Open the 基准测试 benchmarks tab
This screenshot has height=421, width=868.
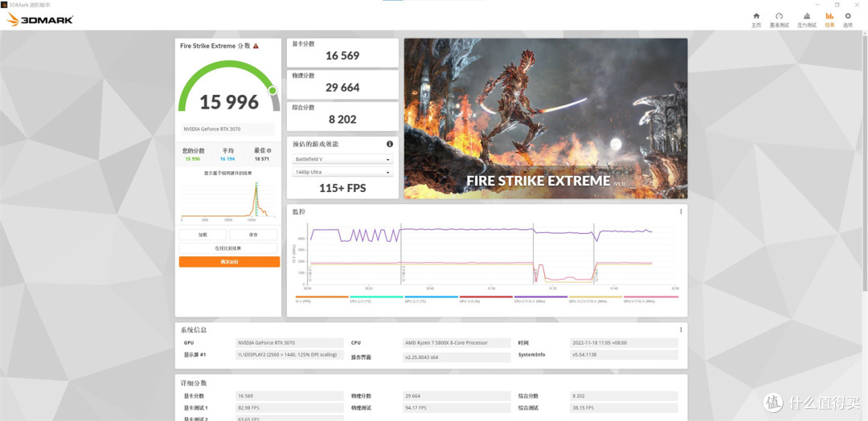pos(779,19)
